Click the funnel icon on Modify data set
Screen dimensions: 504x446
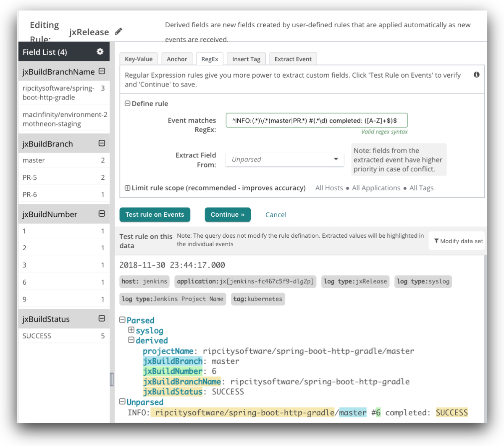[438, 240]
